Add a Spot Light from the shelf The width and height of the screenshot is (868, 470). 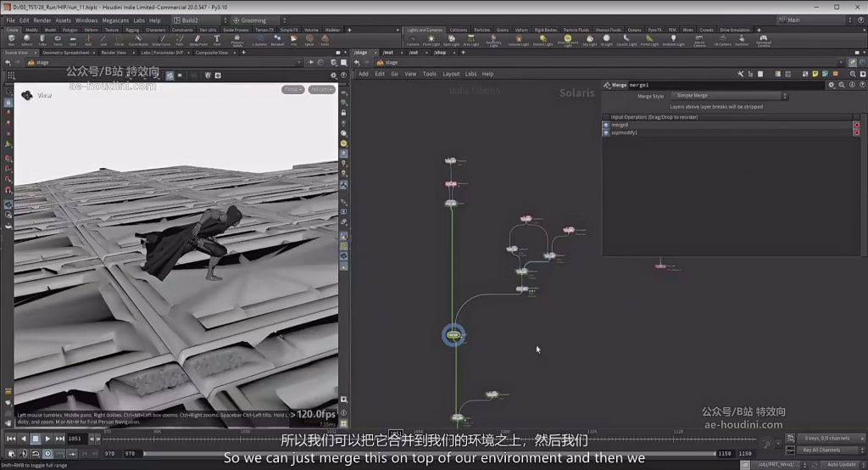click(451, 40)
